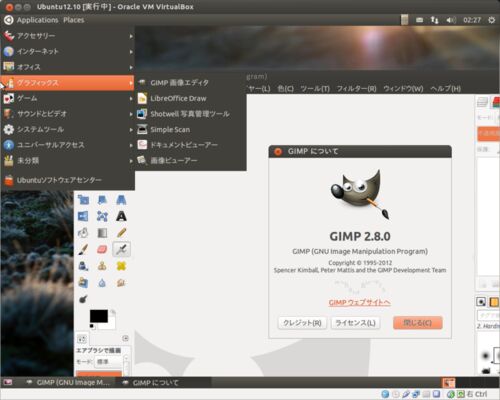Select the pink Eraser tool
500x400 pixels.
102,249
